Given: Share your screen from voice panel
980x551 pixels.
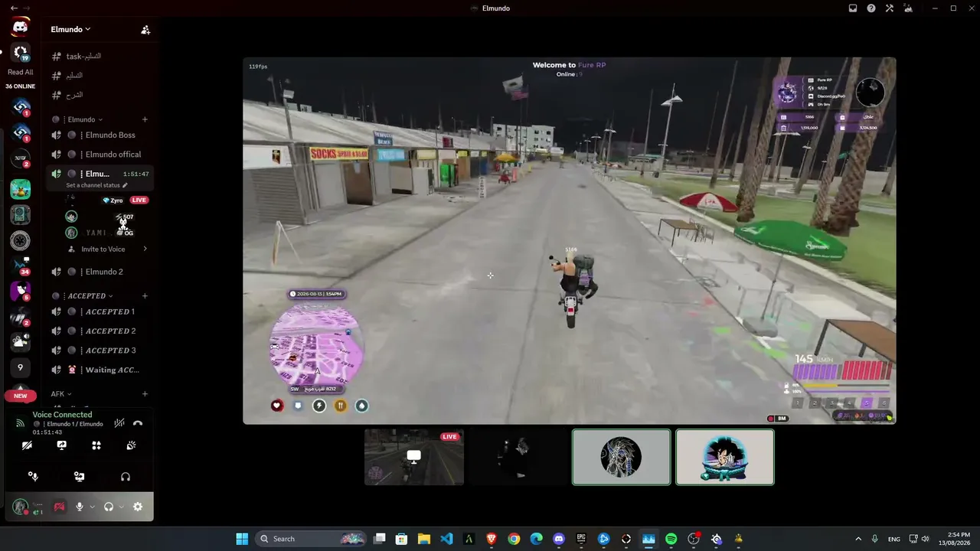Looking at the screenshot, I should point(62,445).
